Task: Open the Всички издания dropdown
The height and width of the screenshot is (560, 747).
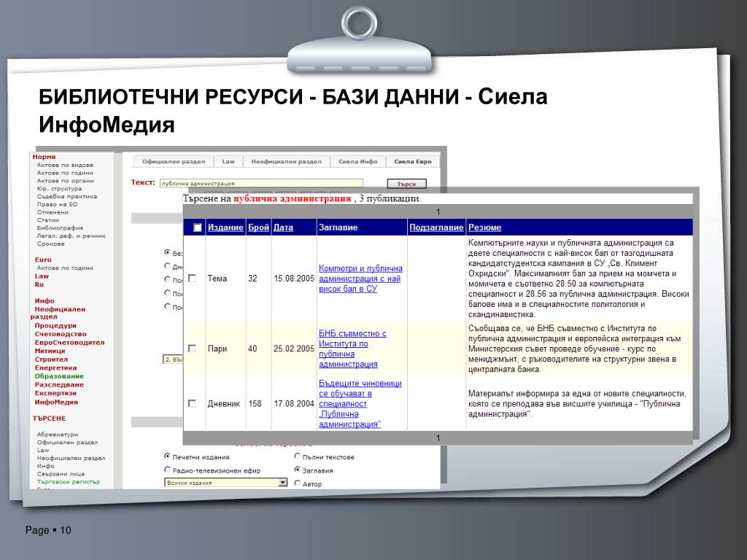Action: tap(226, 483)
